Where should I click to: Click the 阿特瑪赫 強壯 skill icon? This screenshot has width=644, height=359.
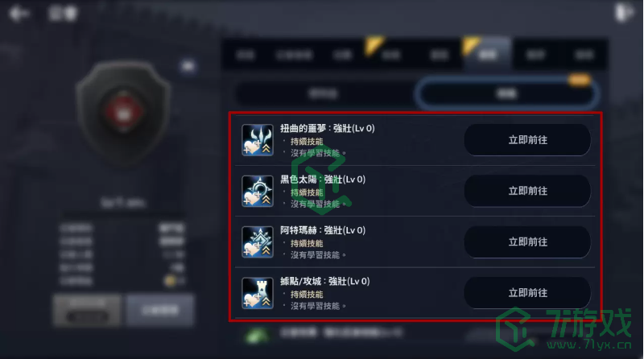tap(258, 242)
